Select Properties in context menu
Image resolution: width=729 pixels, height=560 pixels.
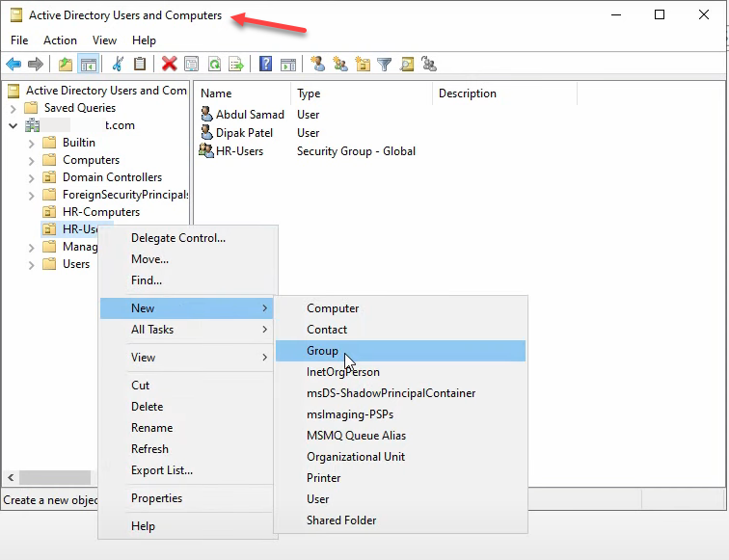[186, 498]
